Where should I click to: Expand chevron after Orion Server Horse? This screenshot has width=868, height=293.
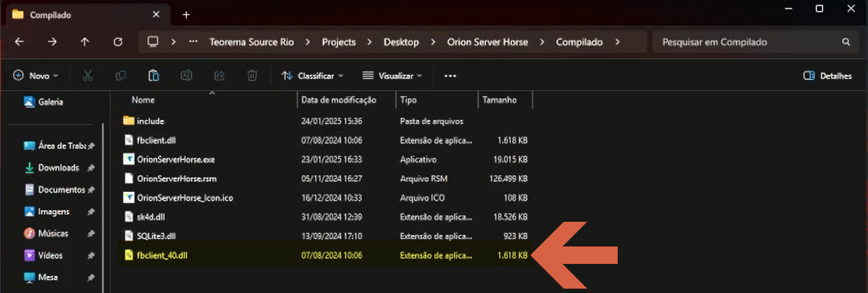point(542,42)
